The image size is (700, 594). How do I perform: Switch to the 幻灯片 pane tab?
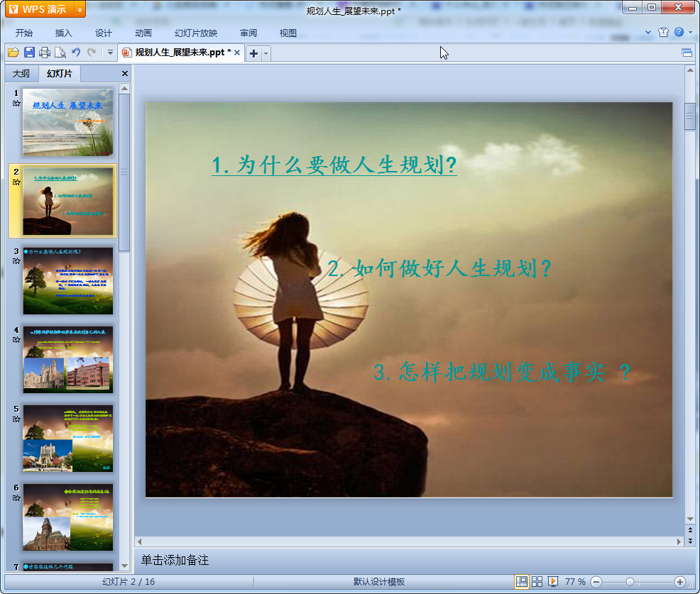[60, 74]
